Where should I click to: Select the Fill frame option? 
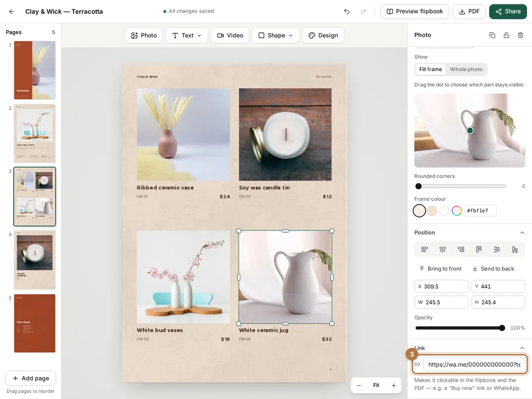tap(430, 69)
